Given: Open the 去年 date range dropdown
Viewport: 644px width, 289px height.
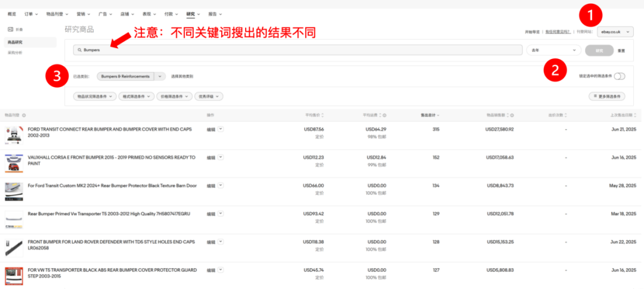Looking at the screenshot, I should (x=553, y=50).
